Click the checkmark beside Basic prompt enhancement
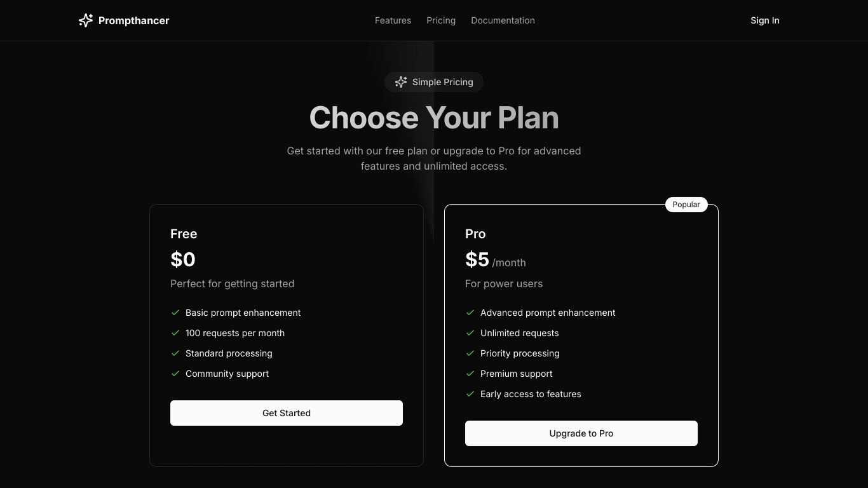The height and width of the screenshot is (488, 868). click(x=175, y=313)
